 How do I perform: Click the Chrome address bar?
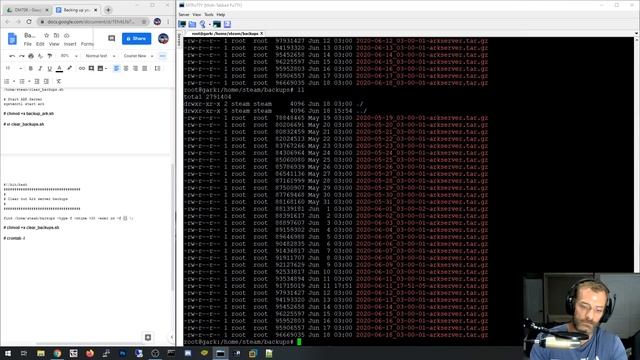click(93, 22)
